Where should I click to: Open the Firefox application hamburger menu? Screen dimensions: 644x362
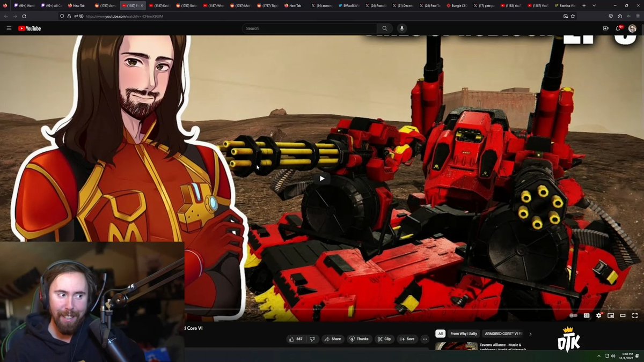(637, 16)
